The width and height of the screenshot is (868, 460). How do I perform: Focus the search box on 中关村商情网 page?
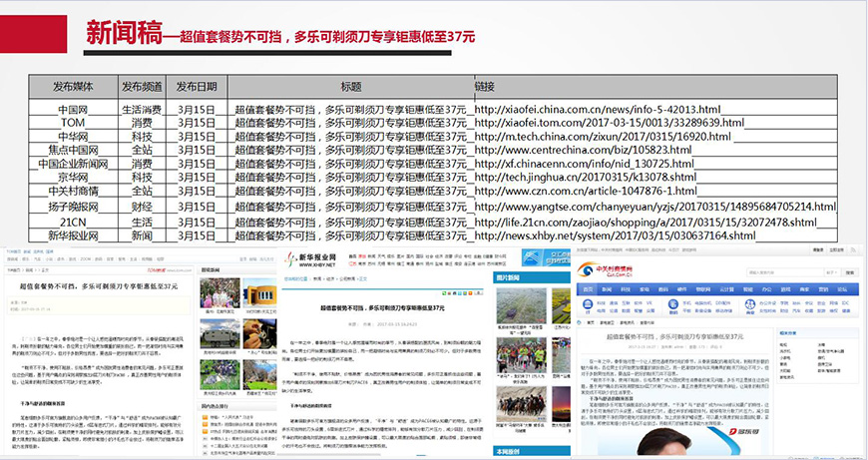pos(783,272)
